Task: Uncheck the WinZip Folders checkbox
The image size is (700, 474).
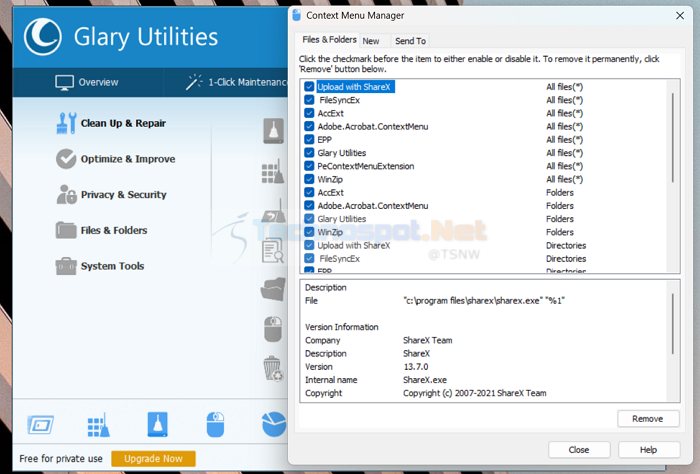Action: (309, 232)
